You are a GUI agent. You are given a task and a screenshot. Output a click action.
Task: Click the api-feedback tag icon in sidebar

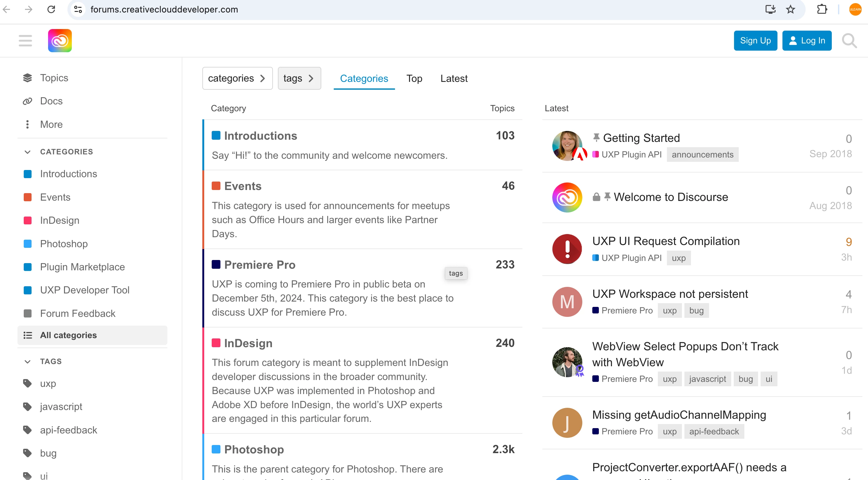[x=27, y=430]
